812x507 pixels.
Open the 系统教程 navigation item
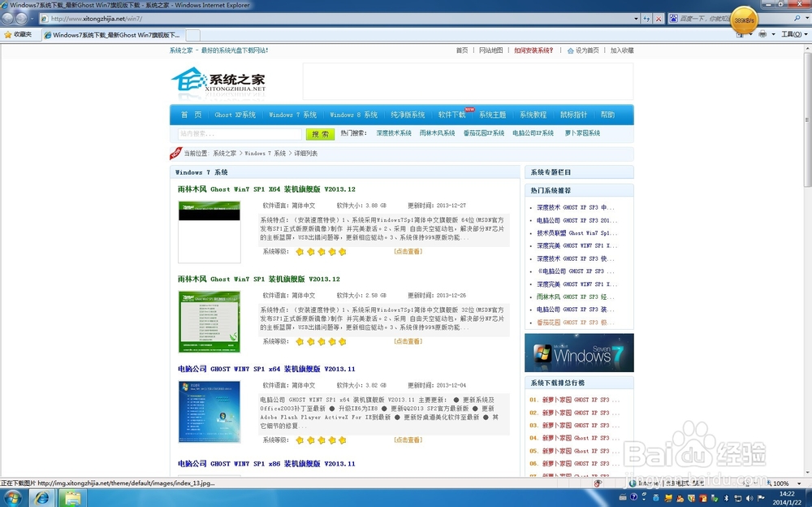(533, 115)
